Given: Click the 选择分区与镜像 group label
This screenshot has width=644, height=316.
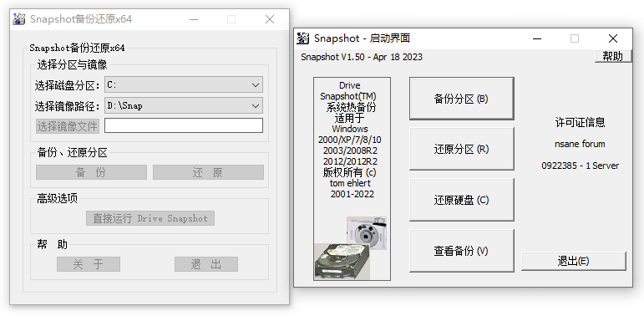Looking at the screenshot, I should pos(73,64).
